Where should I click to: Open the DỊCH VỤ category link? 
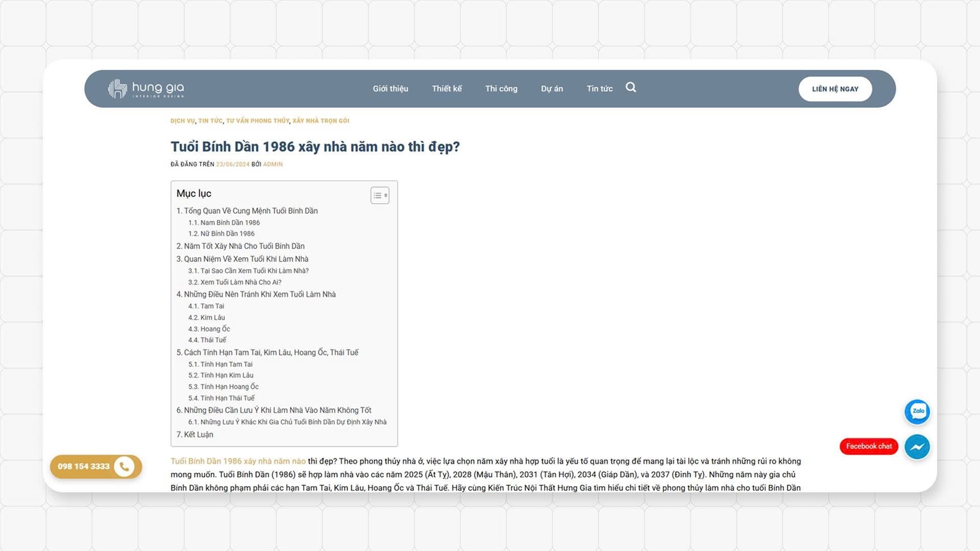[182, 121]
